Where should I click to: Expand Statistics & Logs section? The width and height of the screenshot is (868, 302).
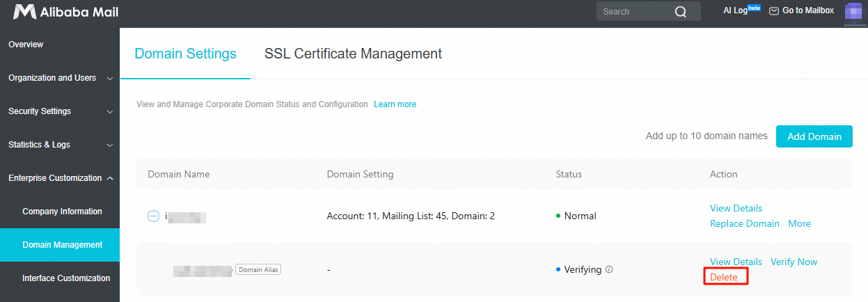[110, 145]
